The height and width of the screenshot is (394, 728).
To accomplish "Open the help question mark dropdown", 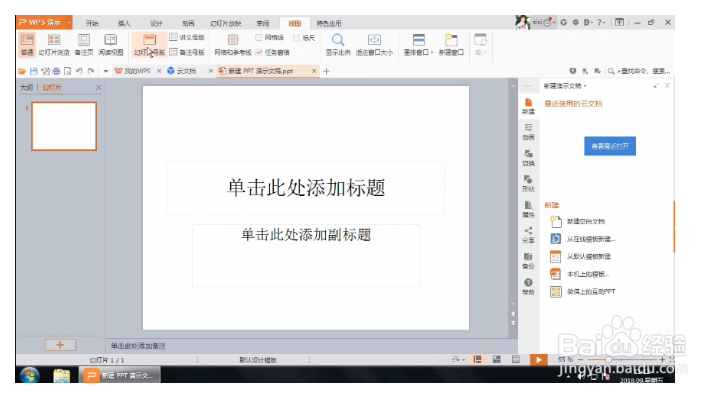I will point(601,22).
